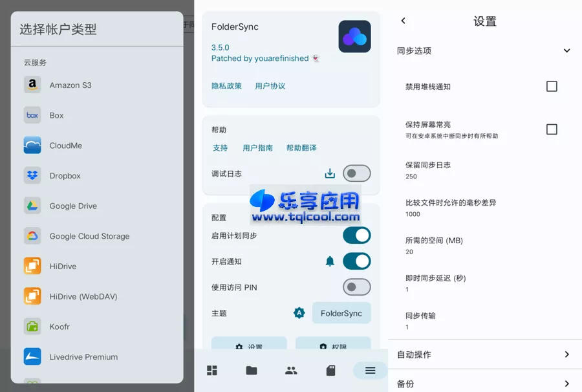Switch to the accounts tab in bottom bar
Viewport: 582px width, 392px height.
pos(291,370)
